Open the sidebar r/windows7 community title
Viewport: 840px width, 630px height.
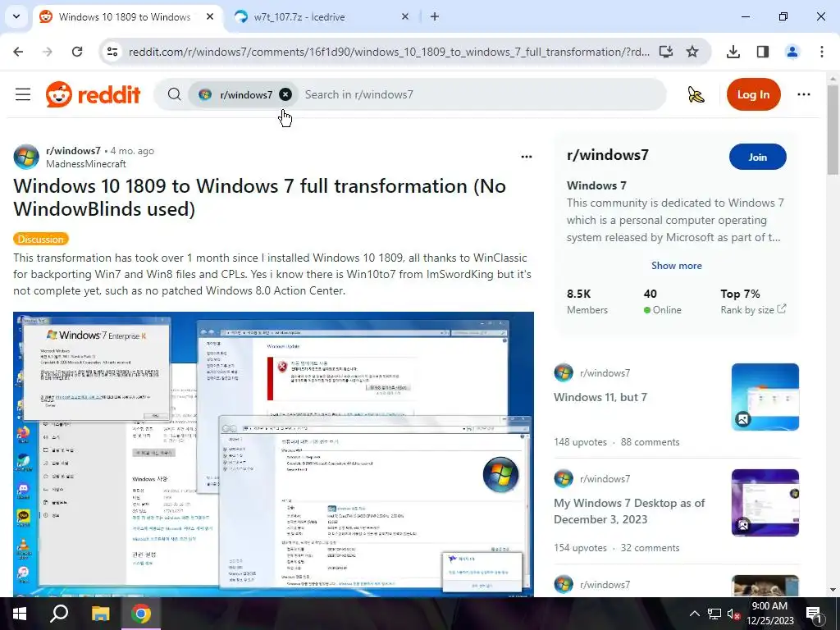[608, 155]
